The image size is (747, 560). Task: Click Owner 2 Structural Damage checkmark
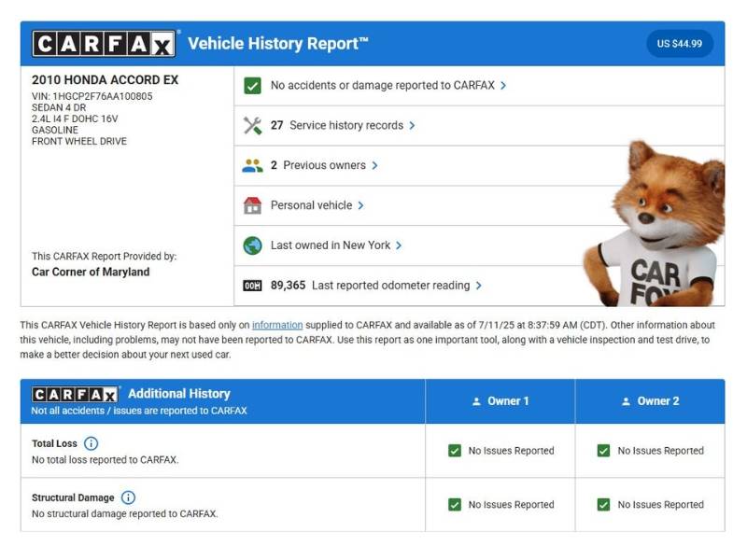coord(603,505)
